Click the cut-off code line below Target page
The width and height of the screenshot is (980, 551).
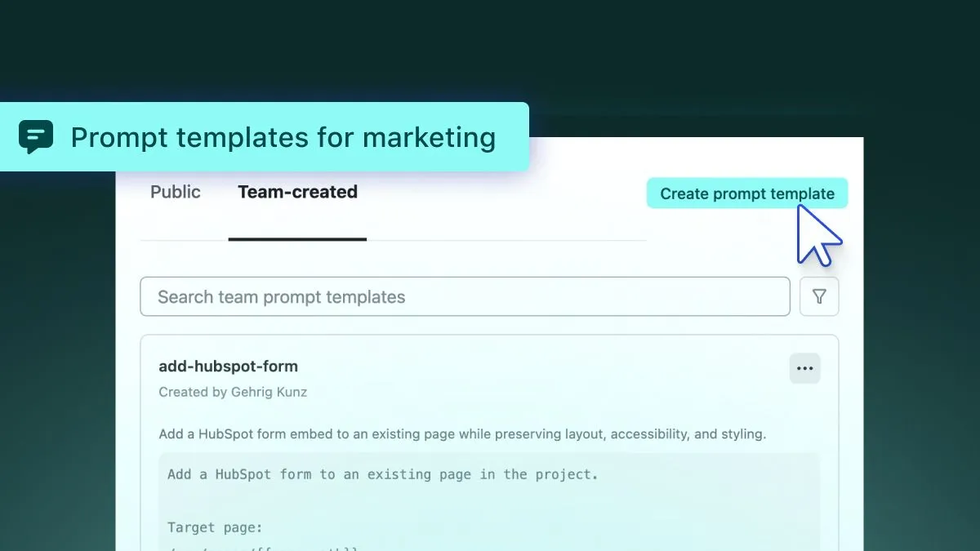tap(263, 547)
